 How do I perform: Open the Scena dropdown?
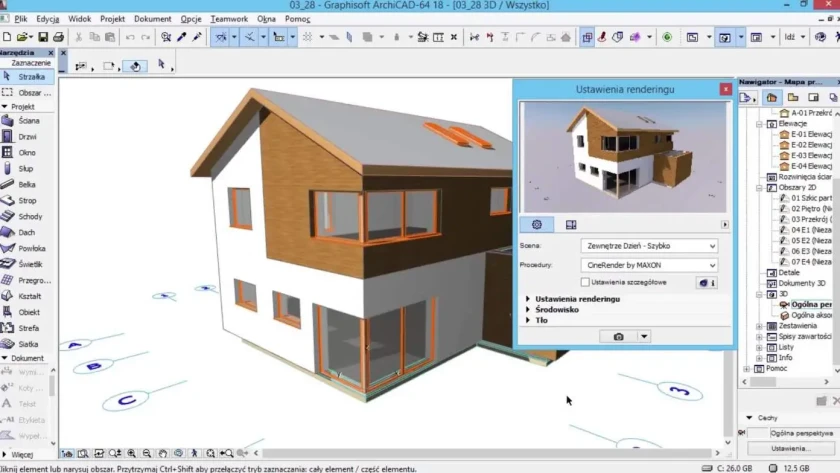pos(648,245)
